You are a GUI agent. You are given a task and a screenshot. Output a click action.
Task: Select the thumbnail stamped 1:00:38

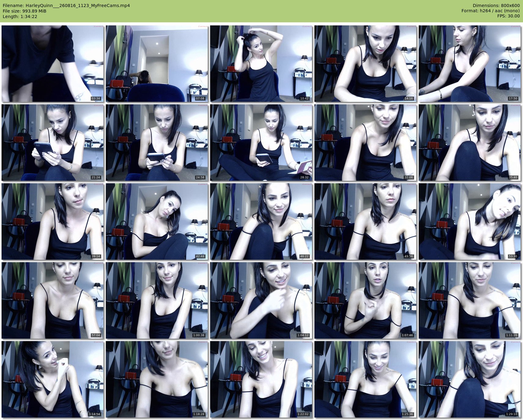tap(157, 300)
